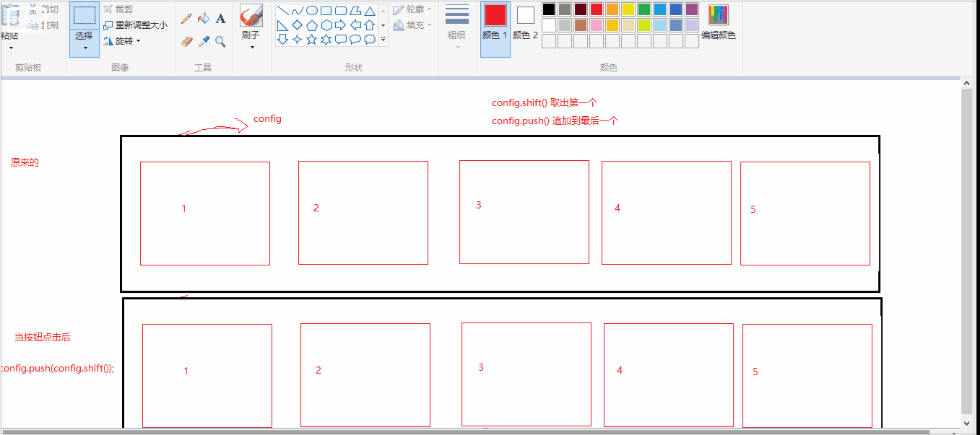Choose the Curve shape
This screenshot has width=980, height=435.
click(298, 11)
